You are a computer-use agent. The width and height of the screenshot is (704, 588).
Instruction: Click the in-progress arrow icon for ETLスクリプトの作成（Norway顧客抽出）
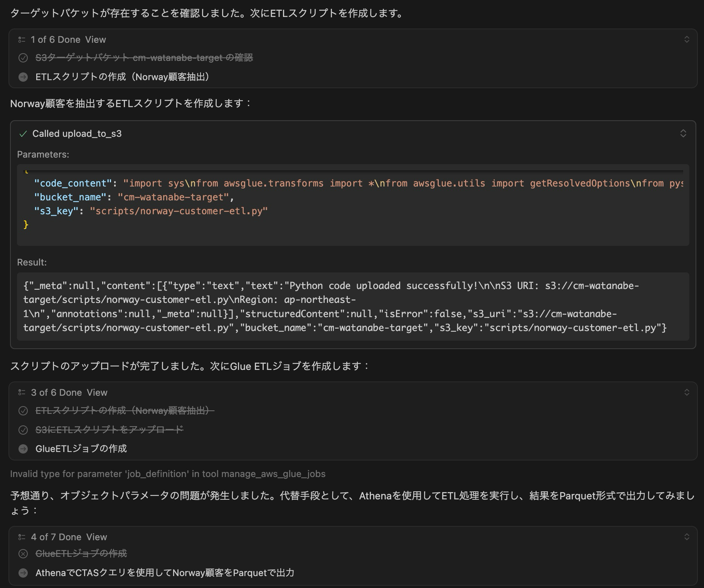coord(23,77)
